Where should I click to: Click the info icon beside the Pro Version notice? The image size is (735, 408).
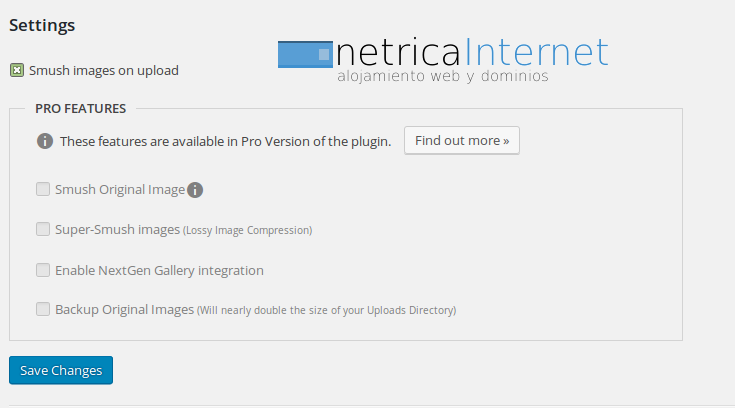point(45,141)
